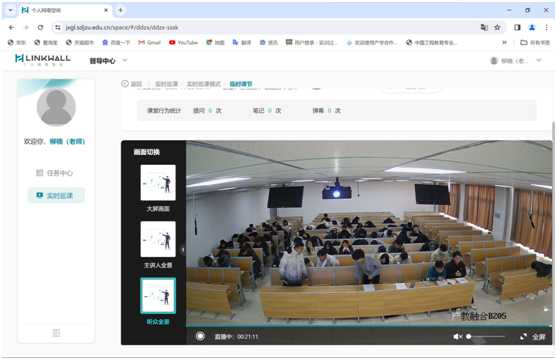Click the back arrow 返回 icon

[125, 84]
